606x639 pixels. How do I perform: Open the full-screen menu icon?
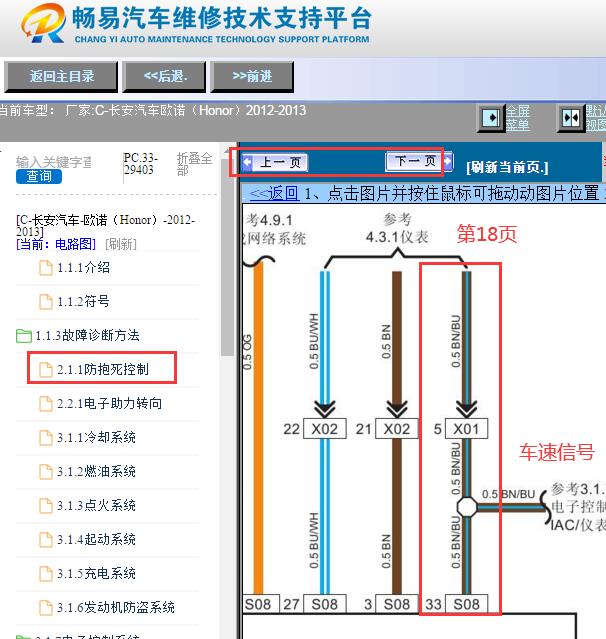click(491, 118)
